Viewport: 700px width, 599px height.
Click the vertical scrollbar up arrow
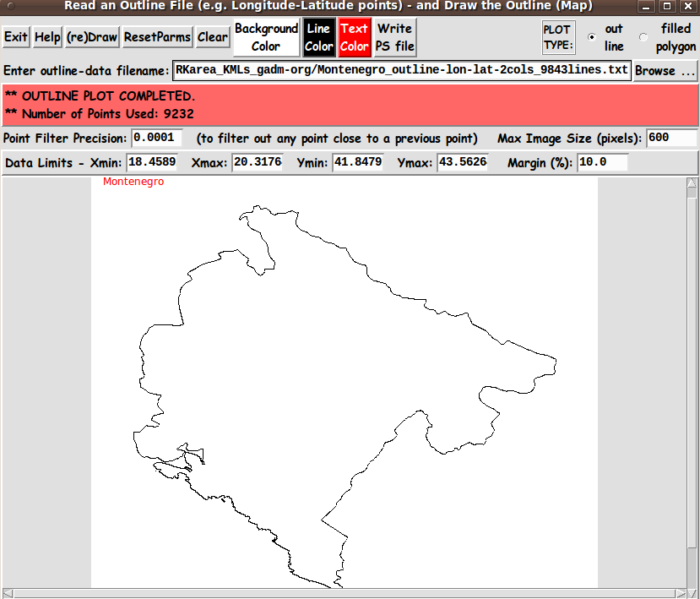point(692,182)
